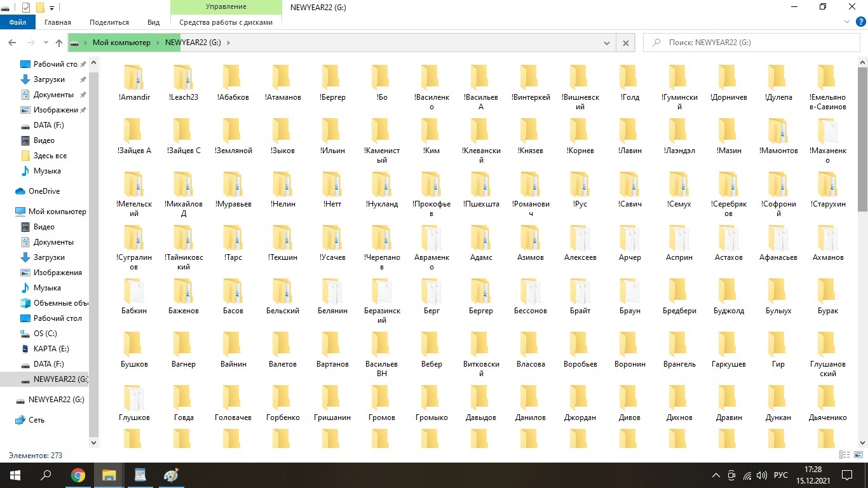Select the Дьяченко folder

828,403
